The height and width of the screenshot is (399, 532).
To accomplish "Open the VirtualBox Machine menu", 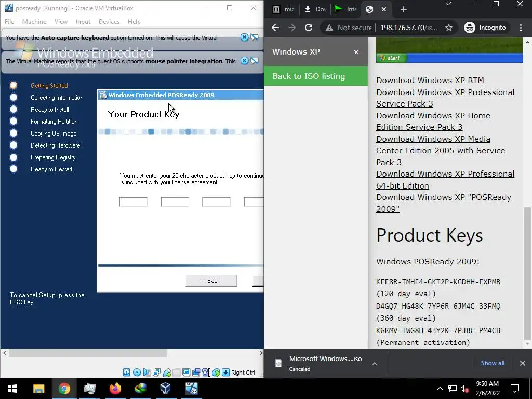I will (34, 22).
